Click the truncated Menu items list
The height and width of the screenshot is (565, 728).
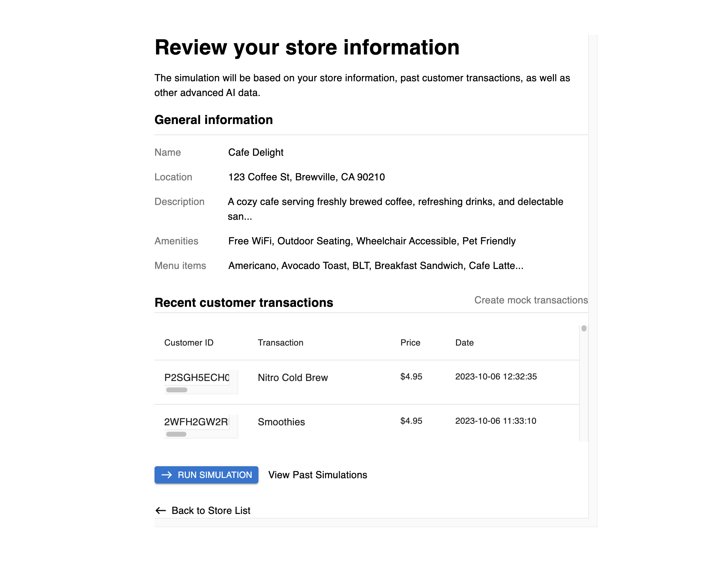click(376, 266)
